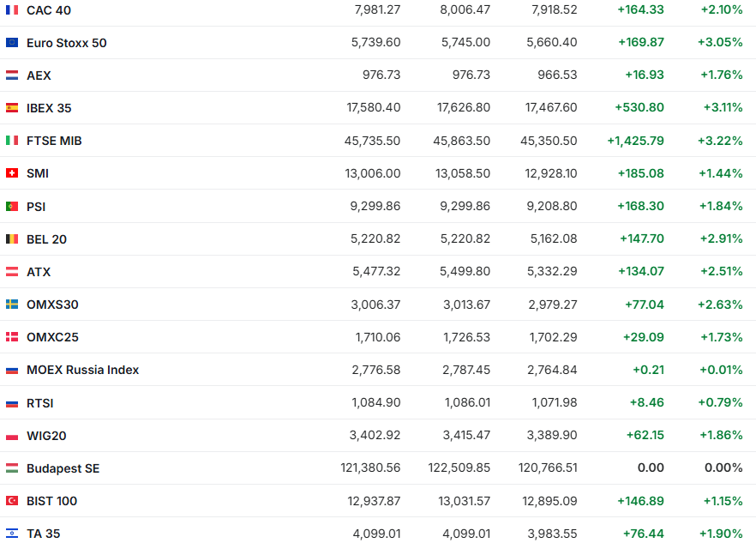Open the Euro Stoxx 50 index page
The width and height of the screenshot is (756, 543).
(x=67, y=43)
